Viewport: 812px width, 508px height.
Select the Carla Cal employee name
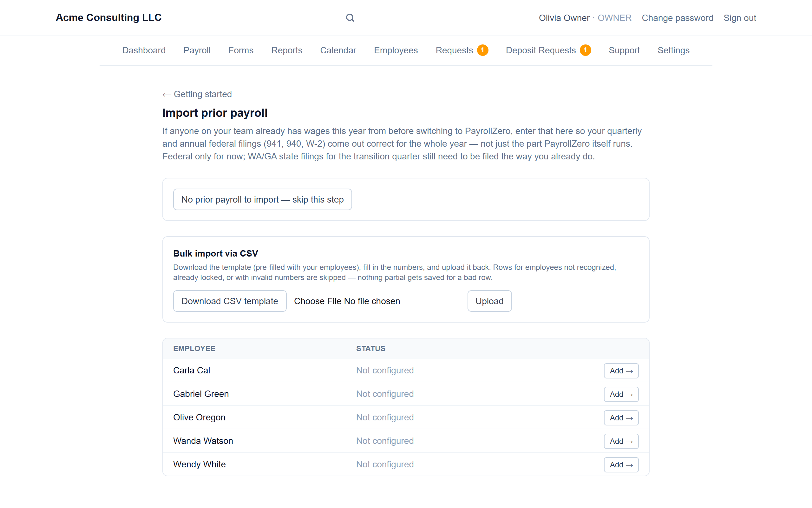coord(192,370)
